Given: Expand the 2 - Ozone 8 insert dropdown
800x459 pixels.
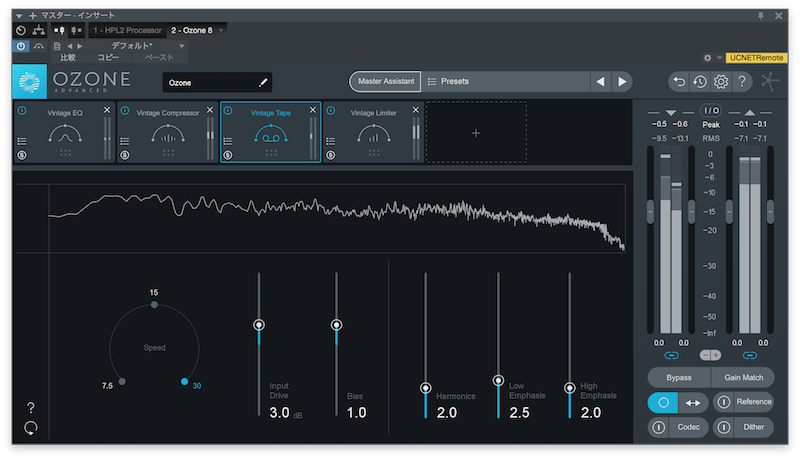Looking at the screenshot, I should click(x=221, y=31).
